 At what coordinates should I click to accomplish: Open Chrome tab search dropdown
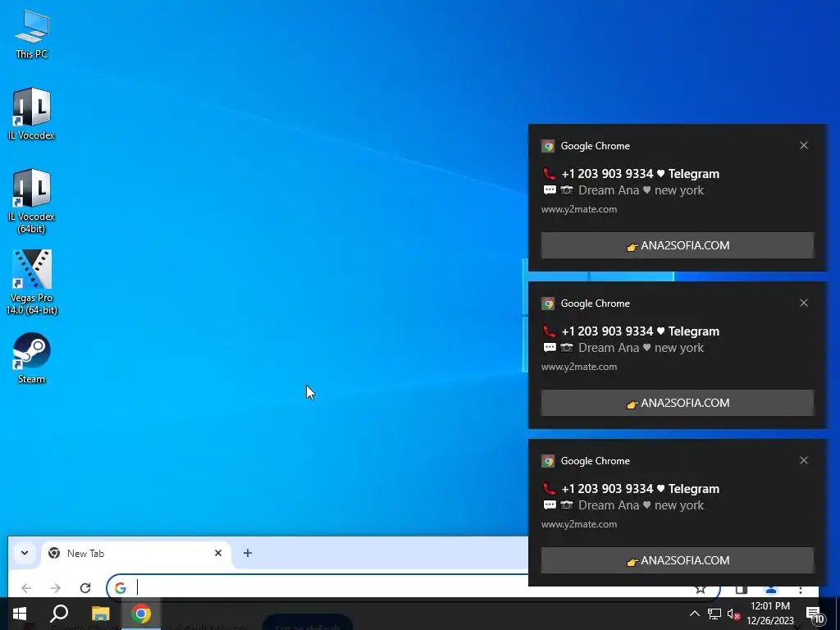[x=25, y=553]
